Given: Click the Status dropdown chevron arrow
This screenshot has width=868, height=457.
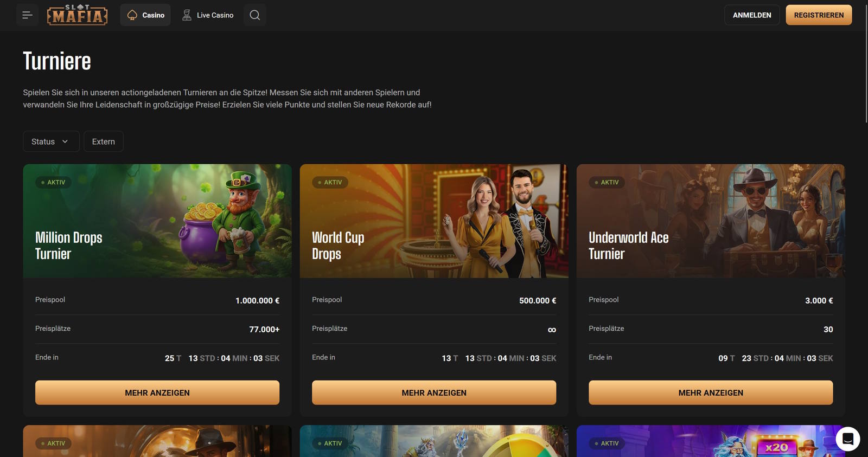Looking at the screenshot, I should (65, 141).
